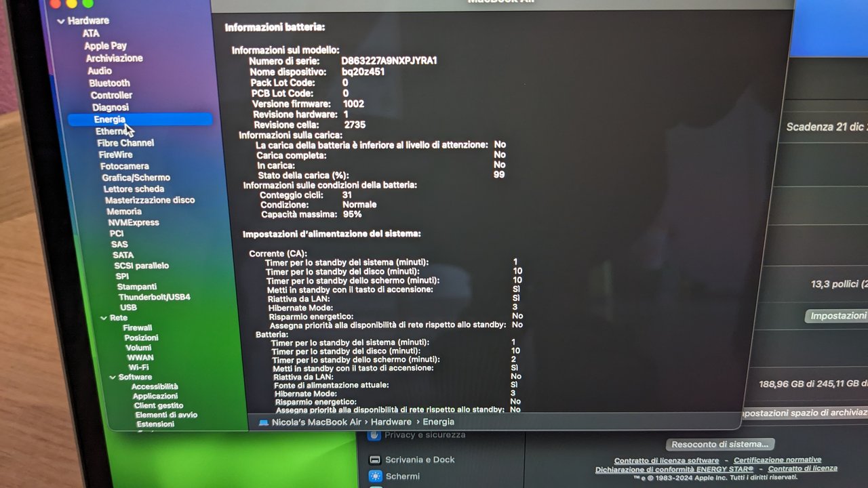Viewport: 868px width, 488px height.
Task: Click Nicola's MacBook Air in path bar
Action: (316, 422)
